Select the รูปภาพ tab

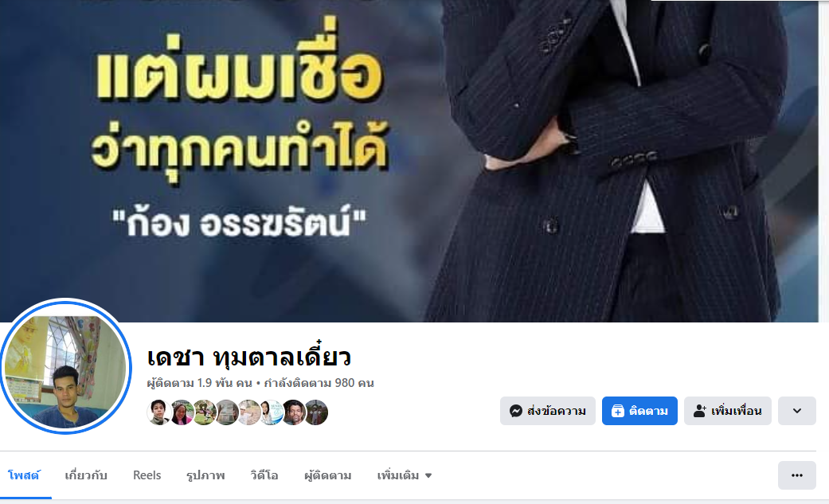pyautogui.click(x=205, y=475)
